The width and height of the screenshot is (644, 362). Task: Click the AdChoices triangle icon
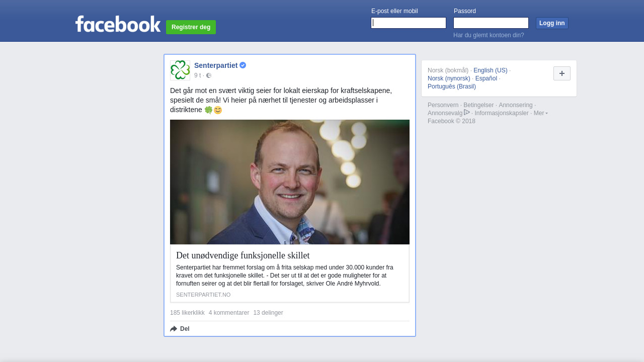coord(467,112)
